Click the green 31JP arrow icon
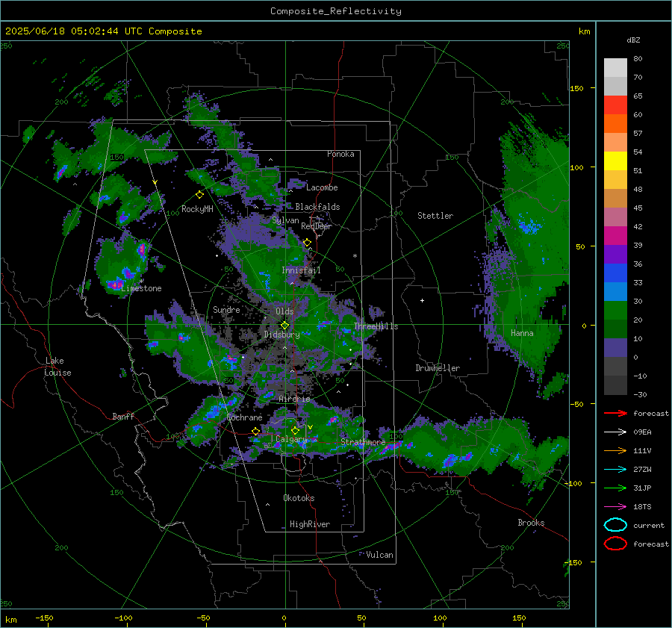The image size is (672, 628). click(x=615, y=488)
